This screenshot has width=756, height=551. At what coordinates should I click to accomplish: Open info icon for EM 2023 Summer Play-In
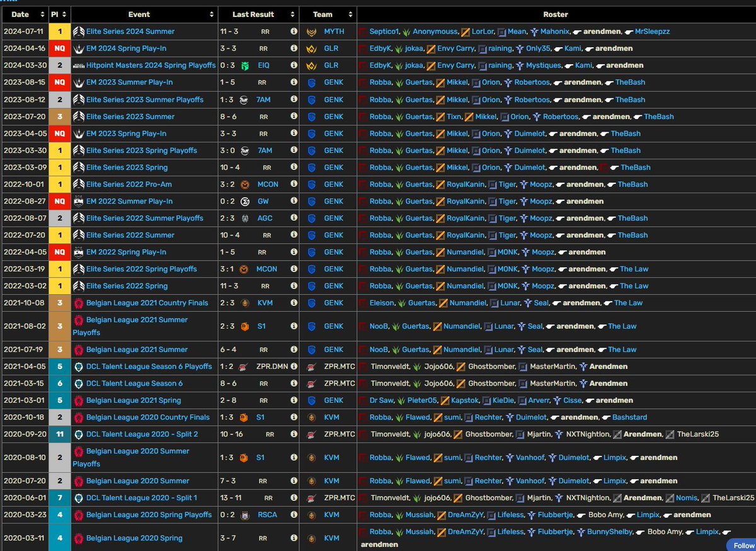click(x=294, y=82)
